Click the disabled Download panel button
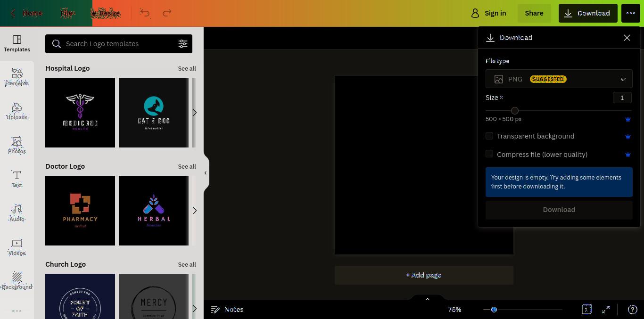This screenshot has width=644, height=319. pos(559,210)
